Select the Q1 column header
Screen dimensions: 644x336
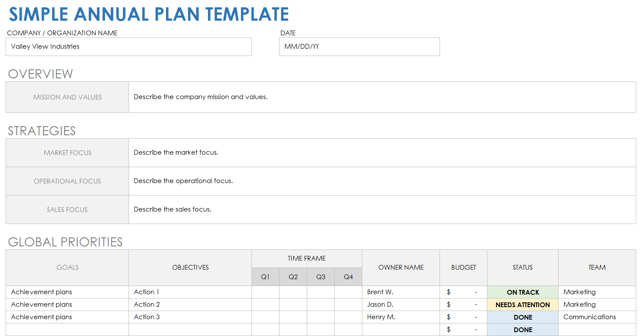click(x=265, y=277)
